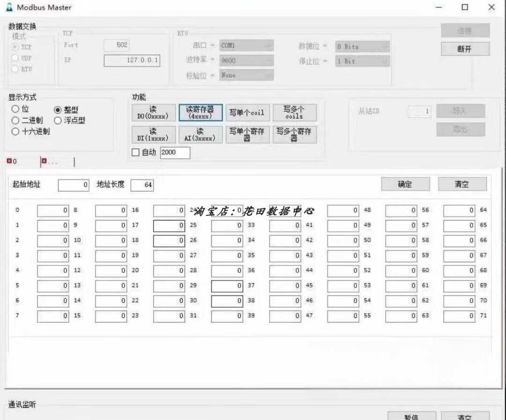Select the 整型 integer display option
The image size is (506, 420).
[x=58, y=110]
